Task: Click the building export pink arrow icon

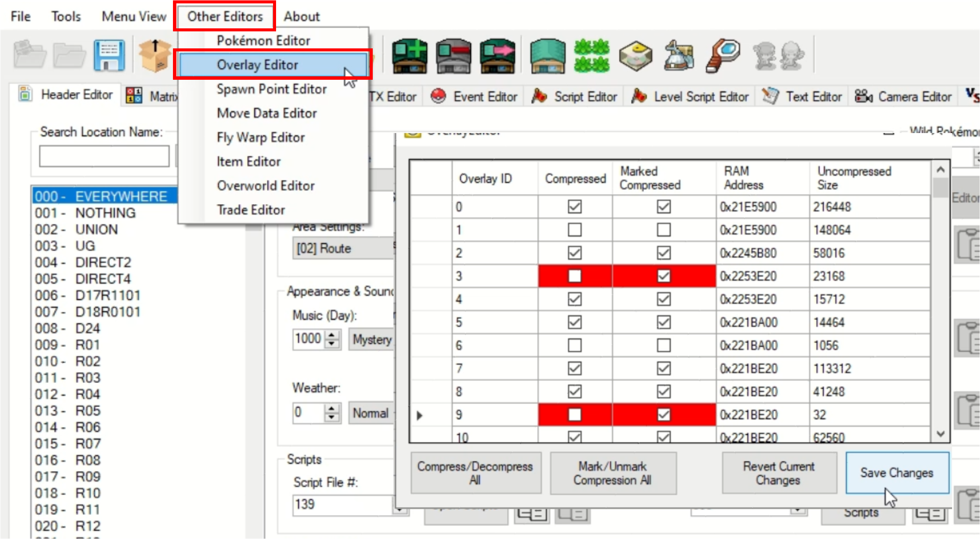Action: coord(497,56)
